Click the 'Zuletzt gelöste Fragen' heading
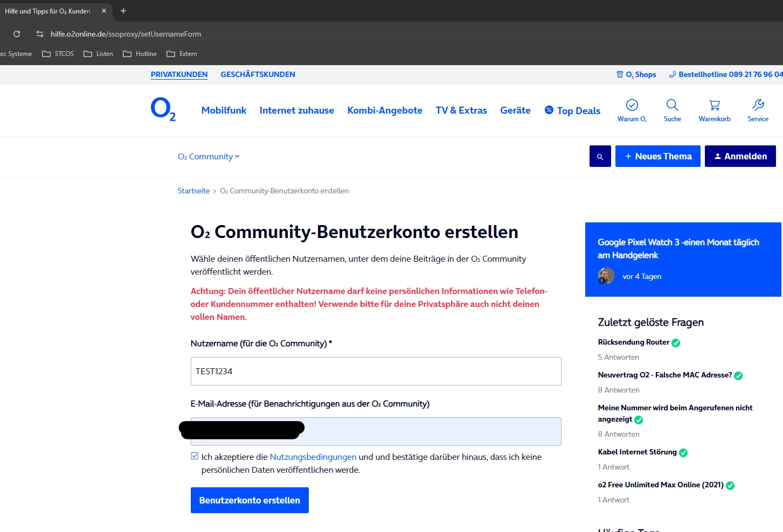Image resolution: width=783 pixels, height=532 pixels. [651, 322]
